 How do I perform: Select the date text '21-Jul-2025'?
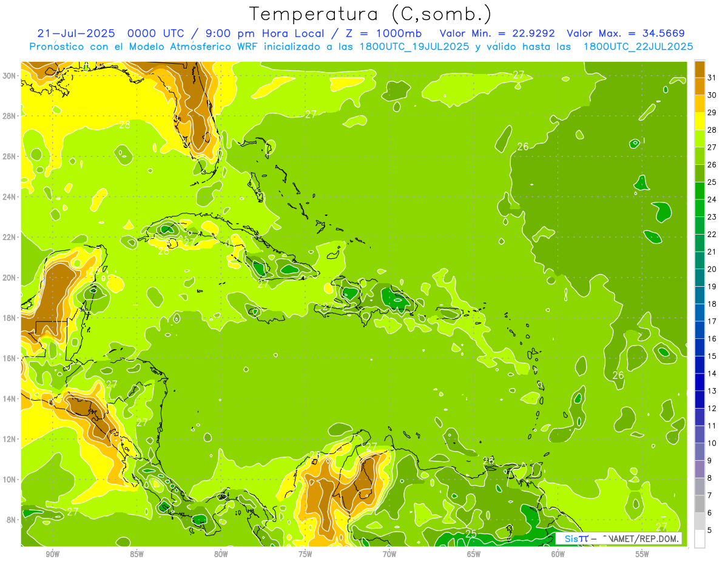click(77, 33)
